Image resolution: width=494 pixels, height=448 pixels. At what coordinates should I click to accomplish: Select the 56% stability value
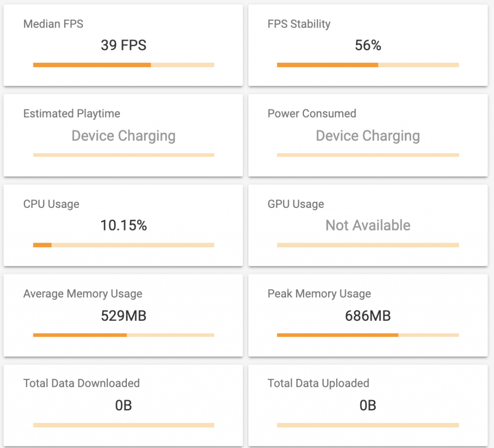[x=368, y=45]
